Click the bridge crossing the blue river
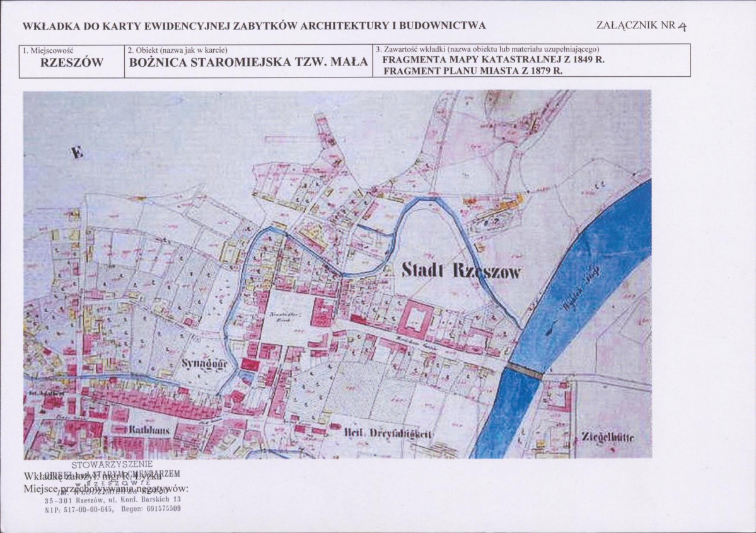The image size is (756, 533). coord(525,371)
